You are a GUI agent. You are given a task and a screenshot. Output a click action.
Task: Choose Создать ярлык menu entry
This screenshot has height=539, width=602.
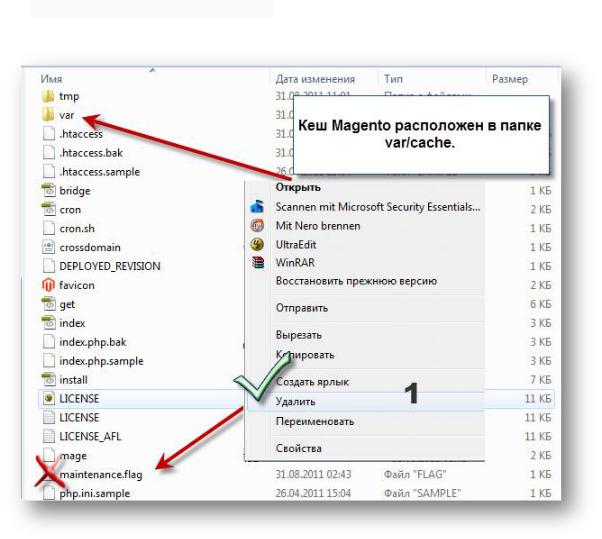tap(312, 382)
